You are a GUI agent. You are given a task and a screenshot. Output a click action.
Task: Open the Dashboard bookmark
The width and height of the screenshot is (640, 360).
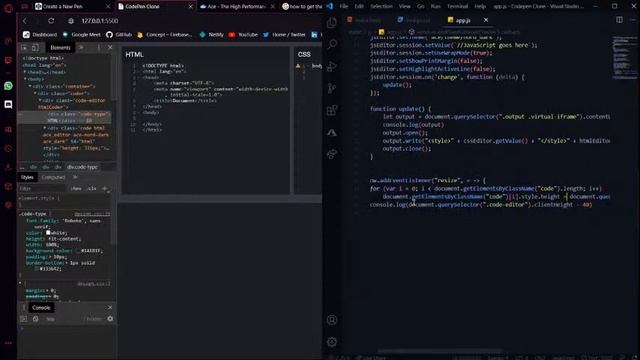pos(40,35)
